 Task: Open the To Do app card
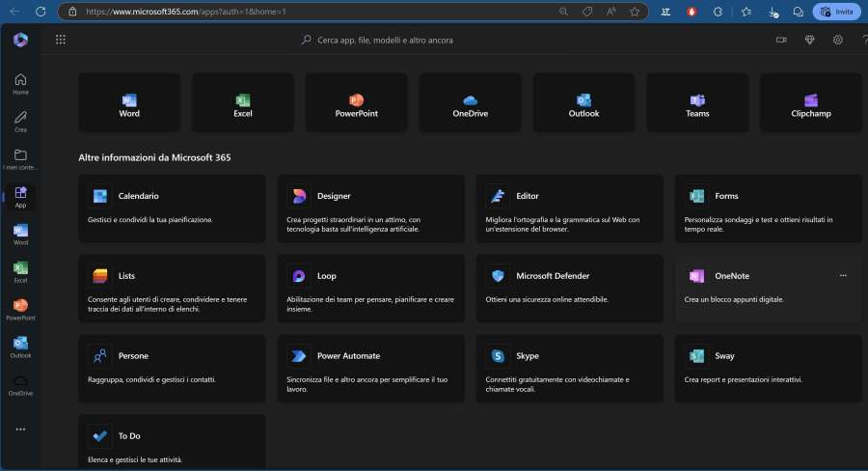tap(172, 442)
